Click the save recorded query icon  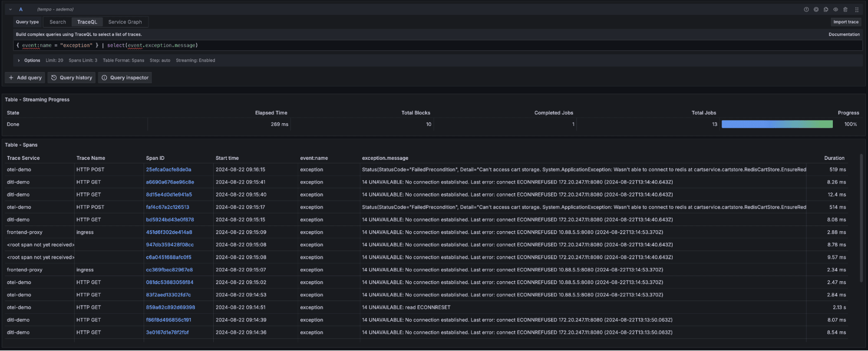click(816, 10)
